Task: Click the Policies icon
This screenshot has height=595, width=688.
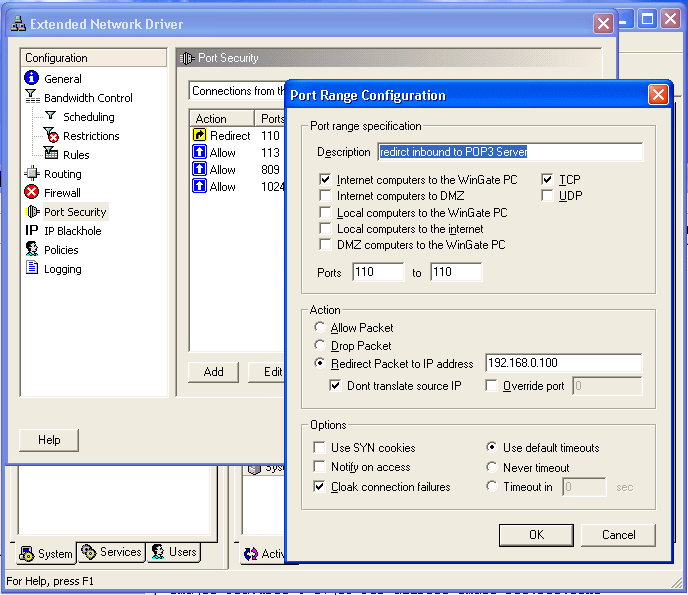Action: [x=32, y=249]
